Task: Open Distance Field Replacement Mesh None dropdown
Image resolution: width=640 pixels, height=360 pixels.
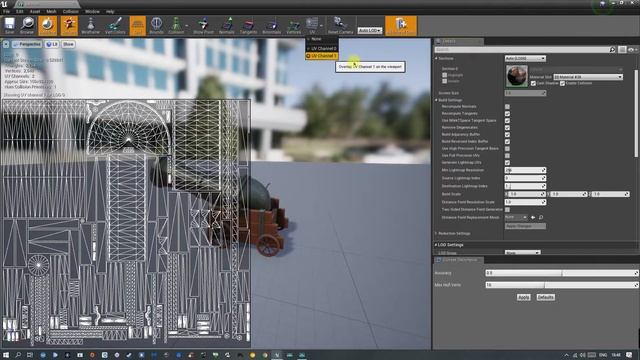Action: [516, 217]
